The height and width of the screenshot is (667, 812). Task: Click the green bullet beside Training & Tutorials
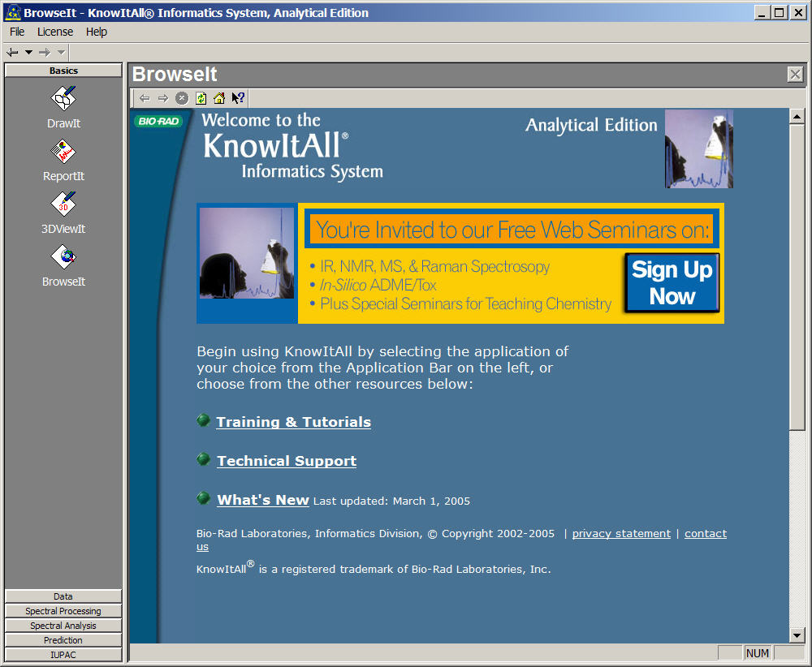(204, 420)
